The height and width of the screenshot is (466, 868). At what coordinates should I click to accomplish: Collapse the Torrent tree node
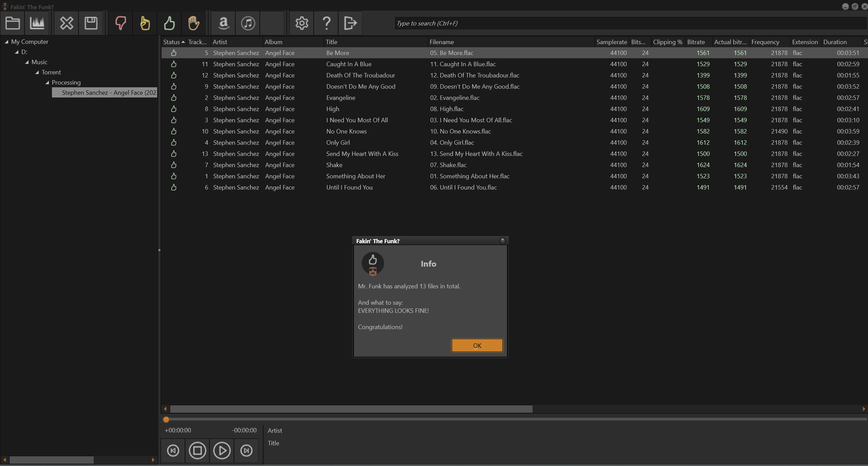coord(37,72)
